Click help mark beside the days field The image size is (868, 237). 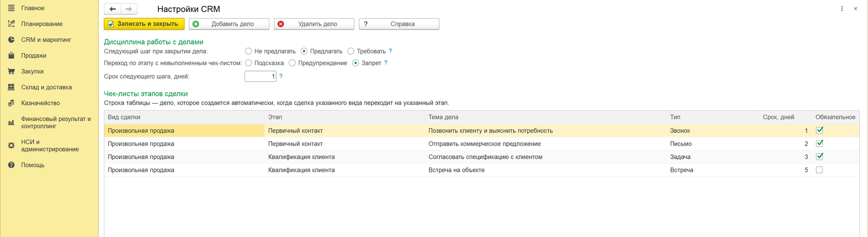pyautogui.click(x=281, y=76)
